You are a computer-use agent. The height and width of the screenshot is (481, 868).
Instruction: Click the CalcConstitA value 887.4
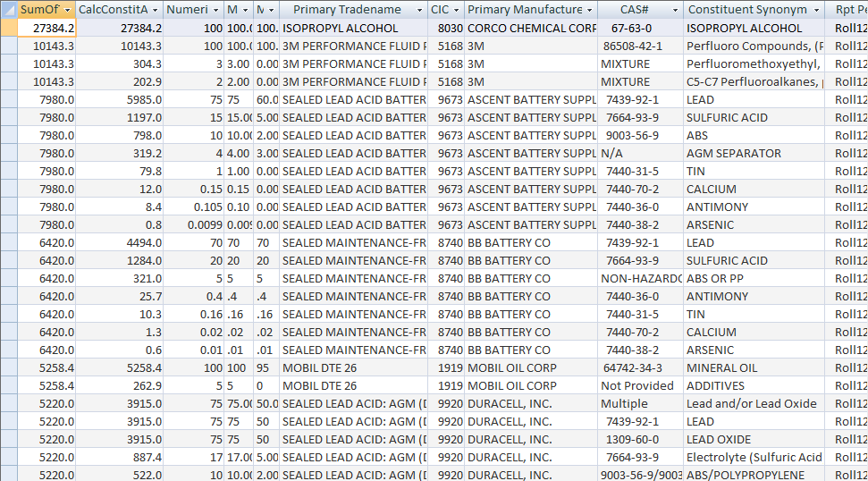tap(120, 457)
